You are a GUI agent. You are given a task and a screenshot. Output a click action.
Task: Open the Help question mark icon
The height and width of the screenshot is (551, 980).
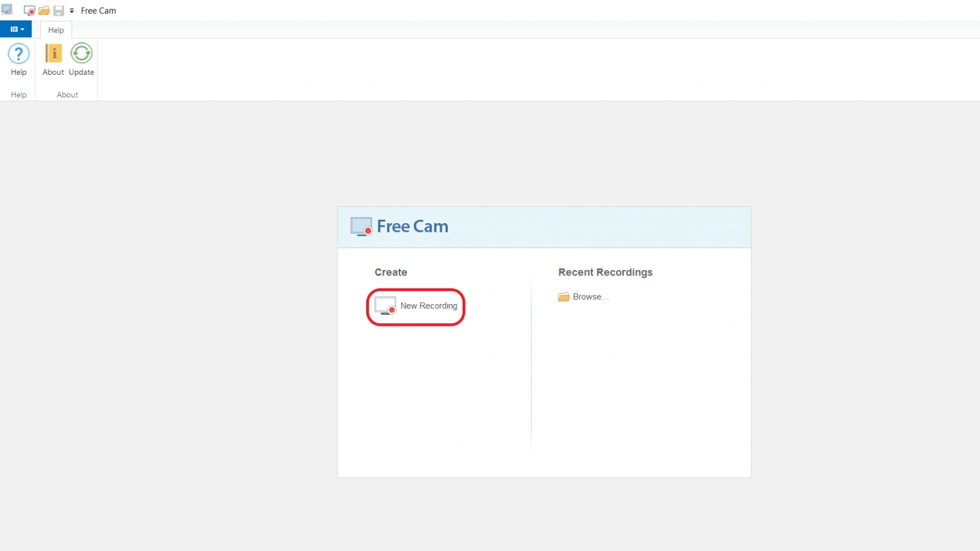[18, 54]
